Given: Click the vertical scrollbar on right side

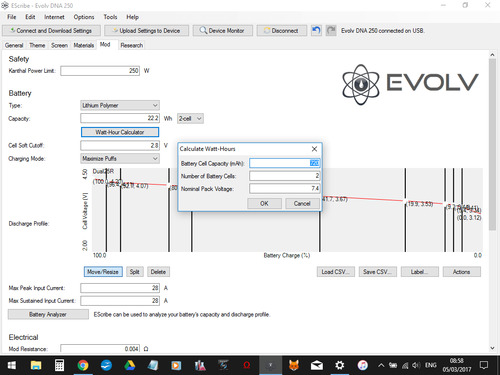Looking at the screenshot, I should tap(492, 145).
